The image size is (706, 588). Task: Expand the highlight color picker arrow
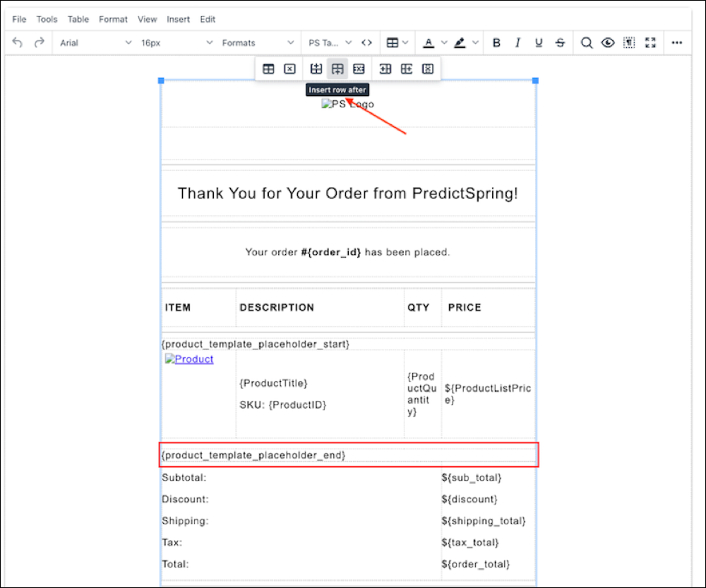[x=475, y=43]
